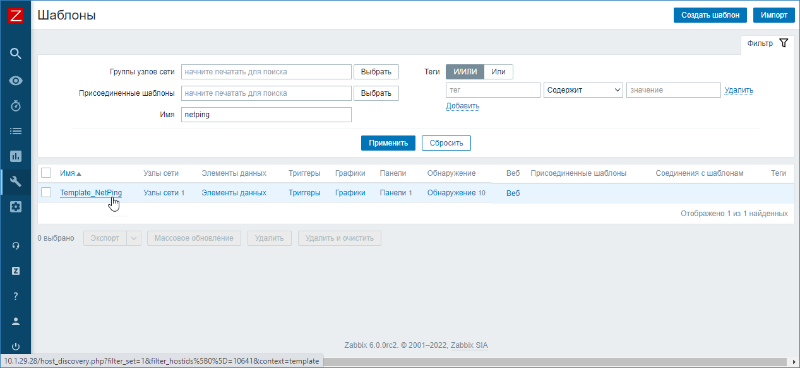This screenshot has width=800, height=368.
Task: Open the Zabbix SIA footer link
Action: pyautogui.click(x=469, y=346)
